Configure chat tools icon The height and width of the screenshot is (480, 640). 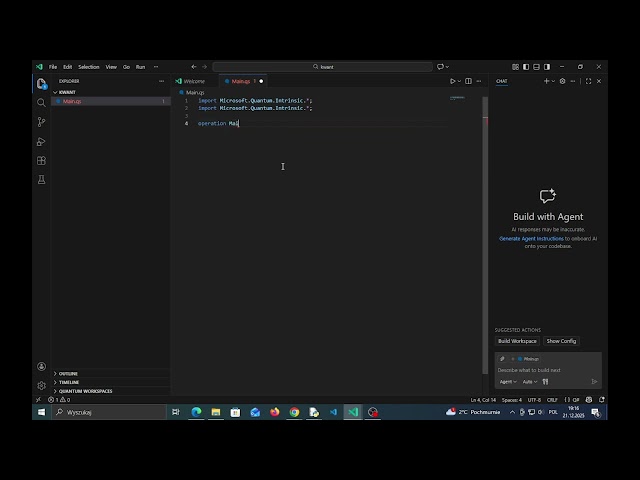click(545, 382)
